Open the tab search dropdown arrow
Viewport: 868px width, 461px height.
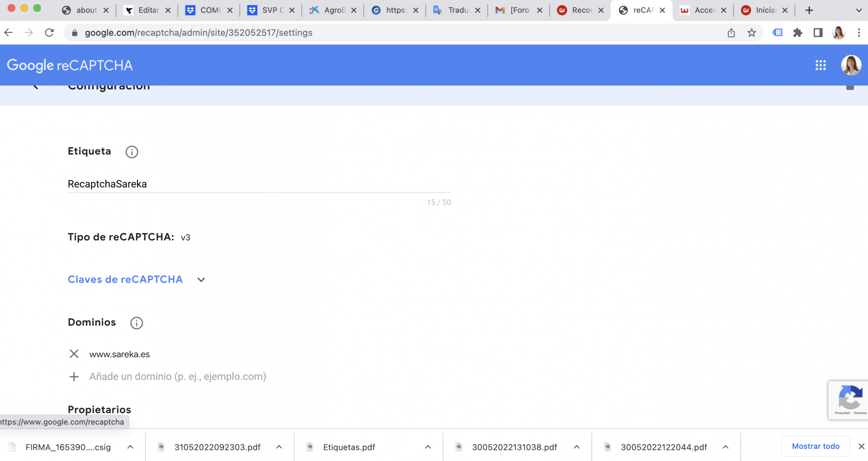[859, 10]
